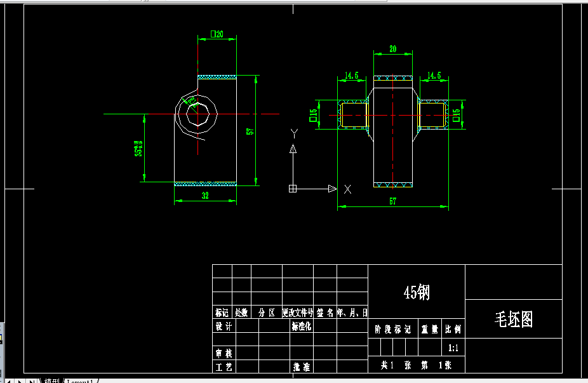Click the 处数 header cell

(241, 312)
